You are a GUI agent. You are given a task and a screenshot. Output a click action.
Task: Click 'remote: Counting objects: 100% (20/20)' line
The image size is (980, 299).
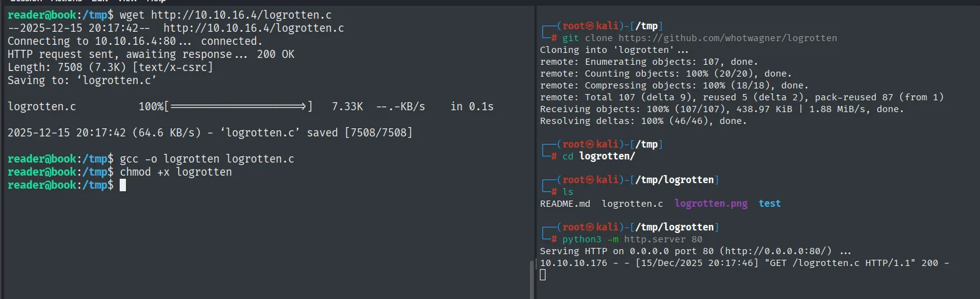coord(666,74)
